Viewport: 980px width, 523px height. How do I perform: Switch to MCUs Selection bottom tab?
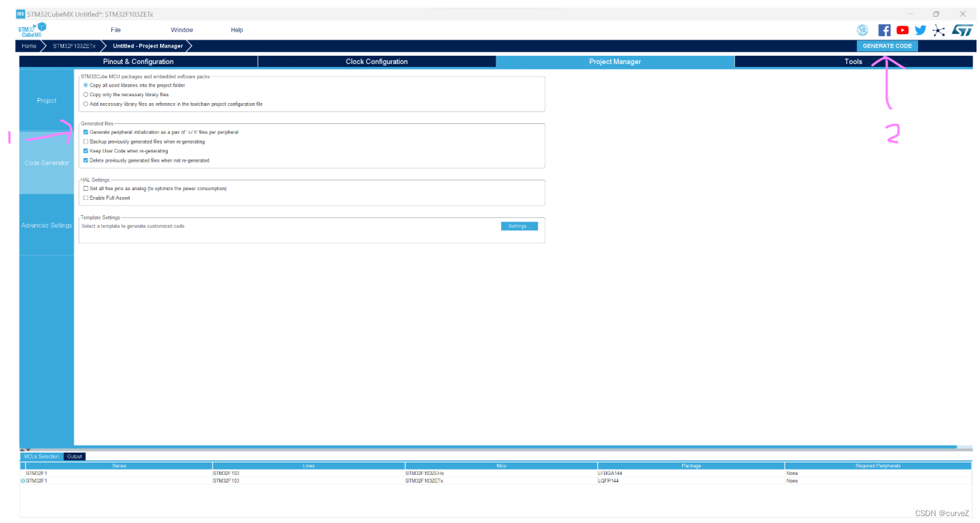42,456
